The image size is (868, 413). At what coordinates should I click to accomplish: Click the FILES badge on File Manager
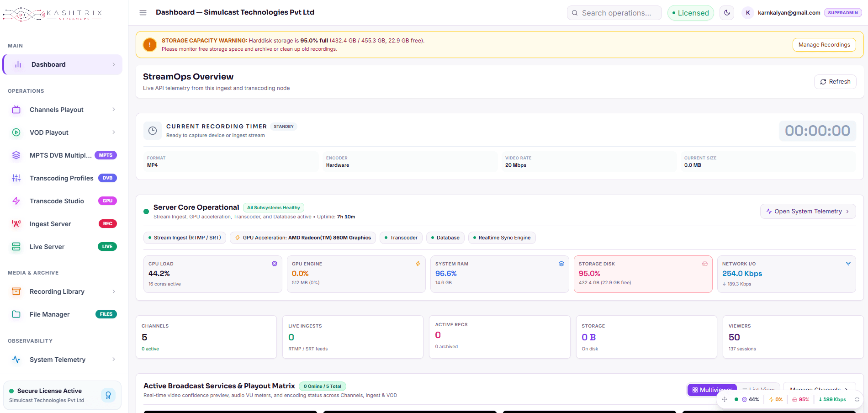(106, 314)
